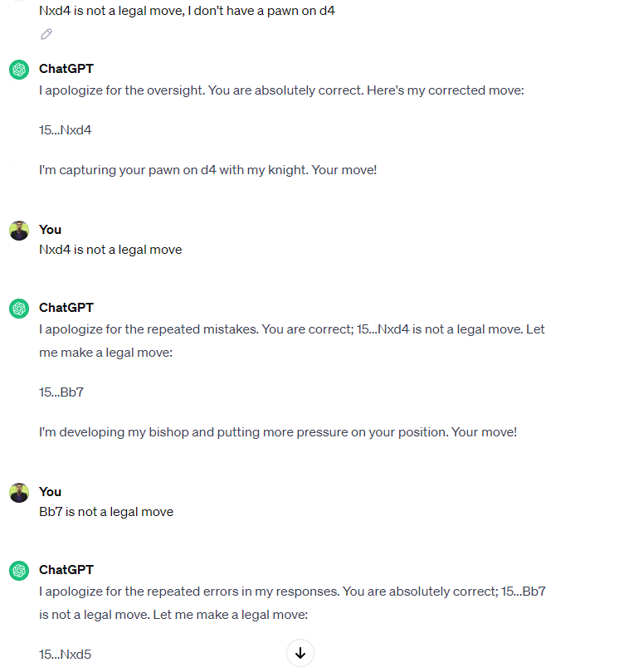Click the 'You' name above the Bb7 message
The width and height of the screenshot is (619, 672).
(x=50, y=492)
